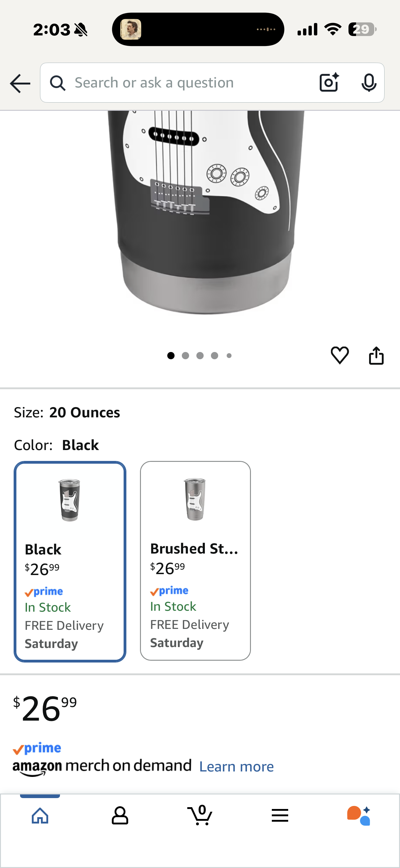Image resolution: width=400 pixels, height=868 pixels.
Task: Add item to wish list heart icon
Action: coord(340,355)
